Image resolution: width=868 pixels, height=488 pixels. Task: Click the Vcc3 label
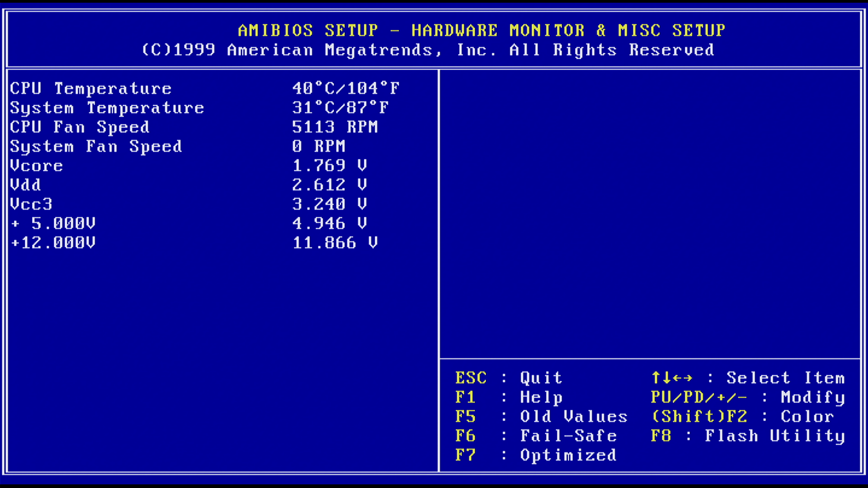(31, 204)
